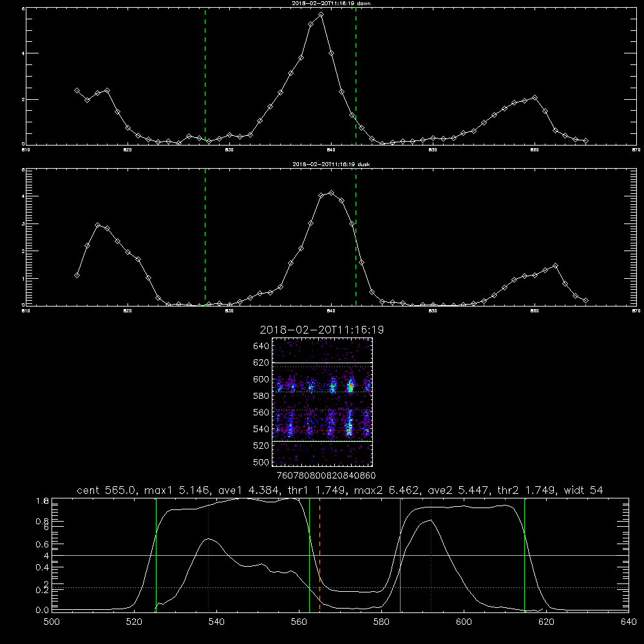Click the right green dashed line in dawn plot
This screenshot has width=644, height=644.
tap(355, 76)
